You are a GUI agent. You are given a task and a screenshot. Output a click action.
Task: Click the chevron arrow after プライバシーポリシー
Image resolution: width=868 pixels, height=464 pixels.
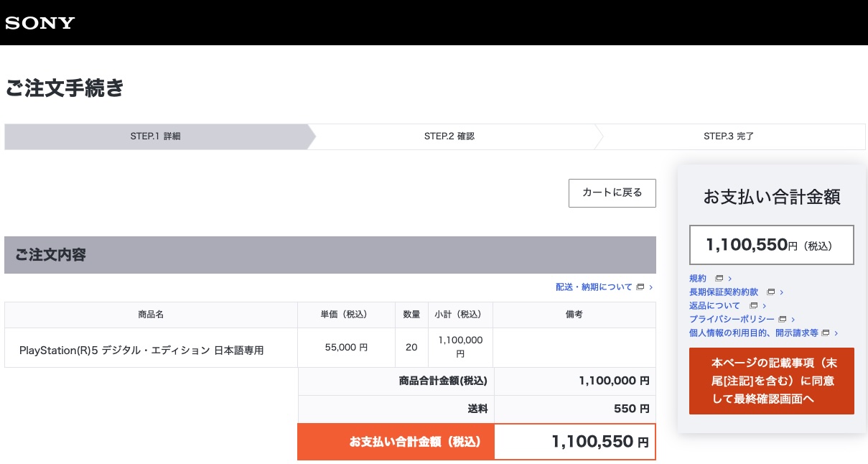coord(793,320)
